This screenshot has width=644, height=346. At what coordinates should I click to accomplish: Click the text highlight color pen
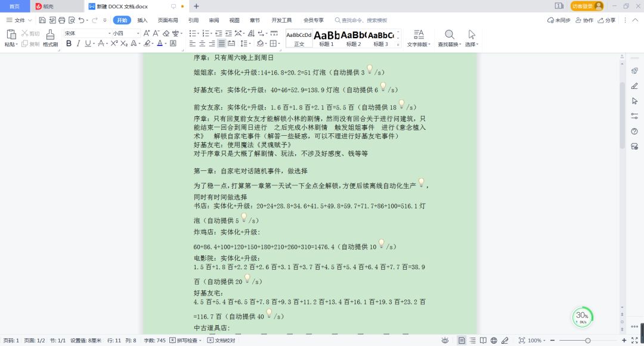[147, 43]
